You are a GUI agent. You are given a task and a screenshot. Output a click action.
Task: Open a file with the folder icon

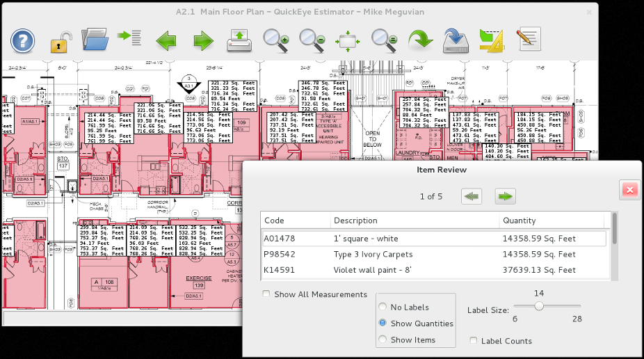pos(95,40)
